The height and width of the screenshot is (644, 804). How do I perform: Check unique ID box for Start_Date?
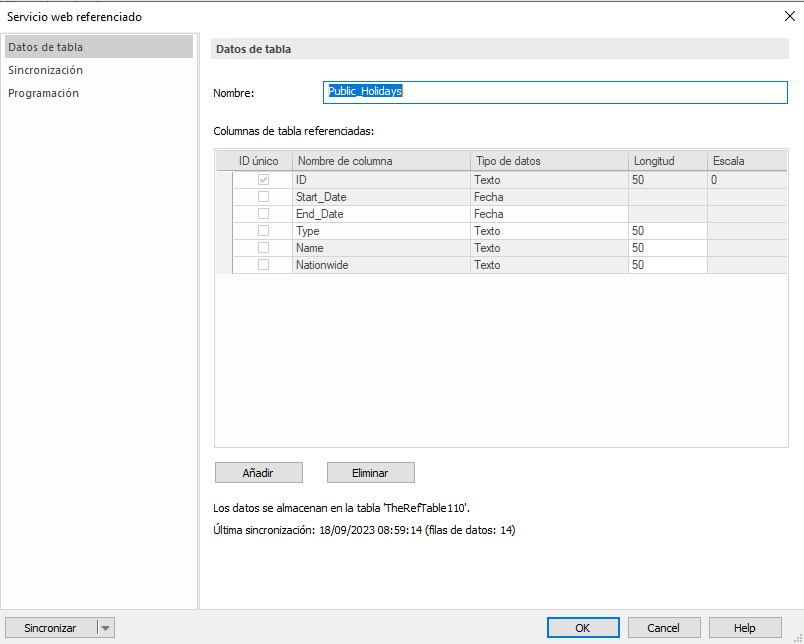click(263, 196)
